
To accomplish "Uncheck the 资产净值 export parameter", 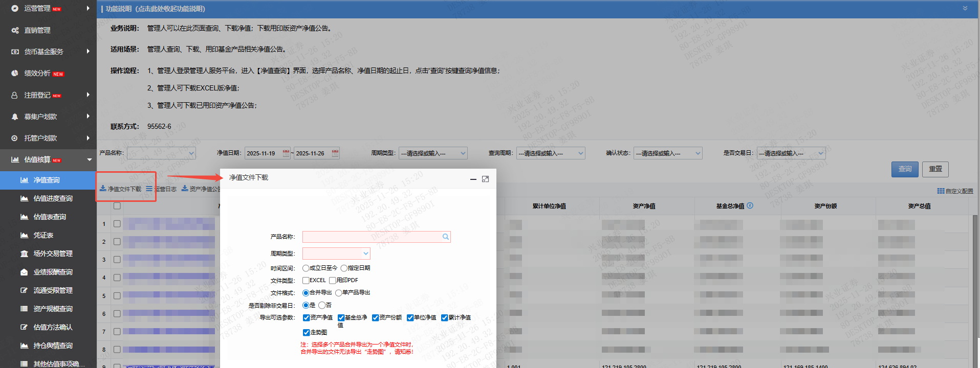I will point(306,317).
